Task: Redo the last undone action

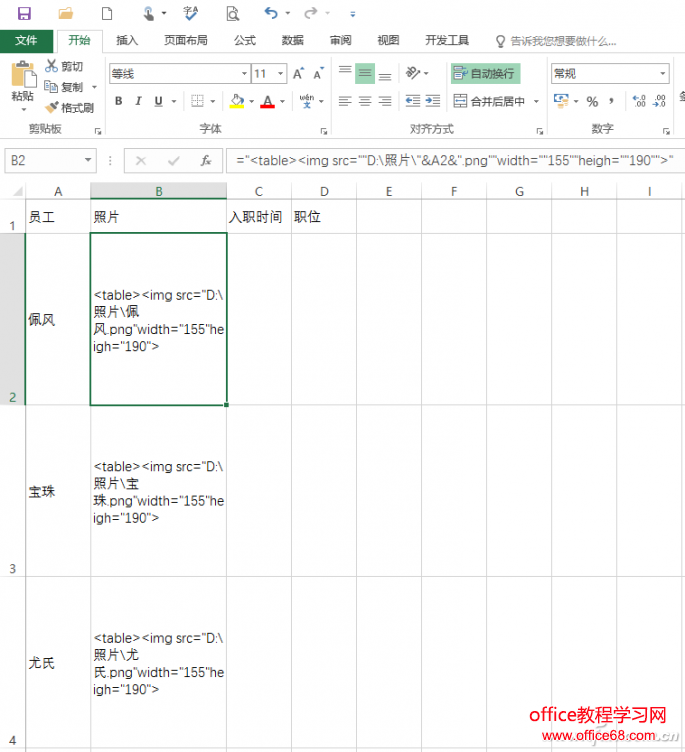Action: [311, 13]
